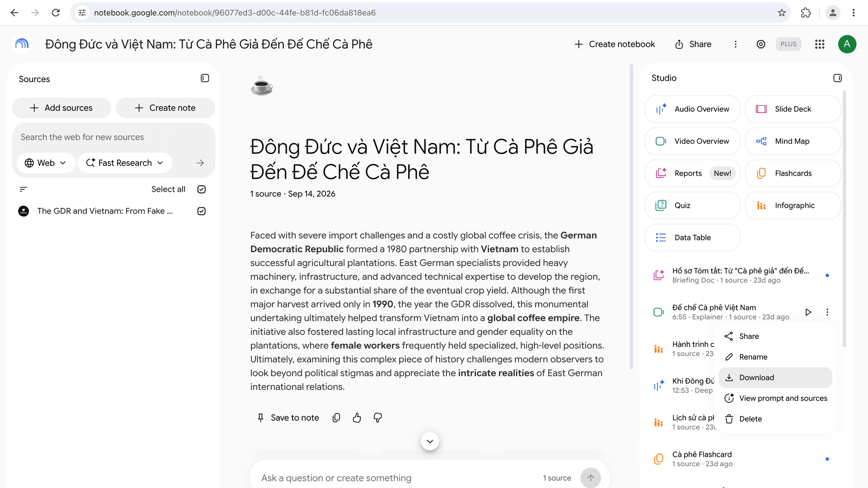Image resolution: width=868 pixels, height=488 pixels.
Task: Toggle Select all sources checkbox
Action: tap(202, 189)
